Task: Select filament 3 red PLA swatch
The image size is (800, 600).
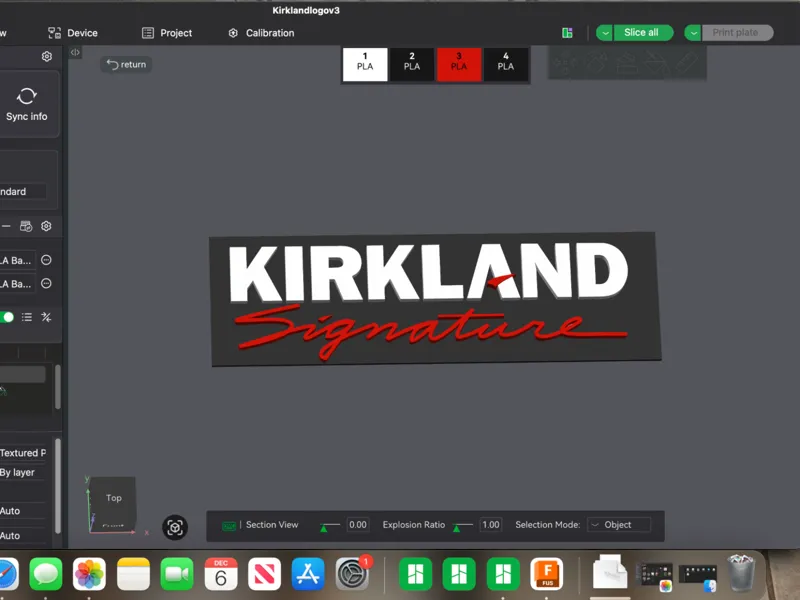Action: tap(459, 64)
